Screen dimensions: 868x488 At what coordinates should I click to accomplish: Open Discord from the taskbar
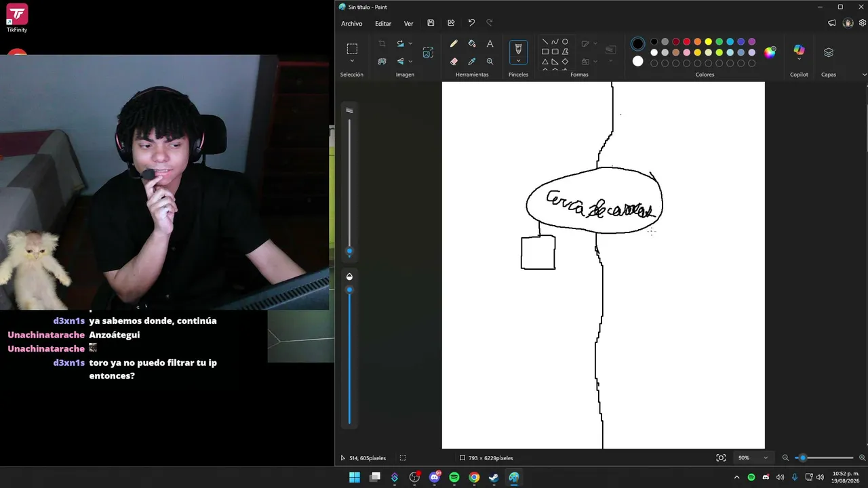(x=435, y=477)
